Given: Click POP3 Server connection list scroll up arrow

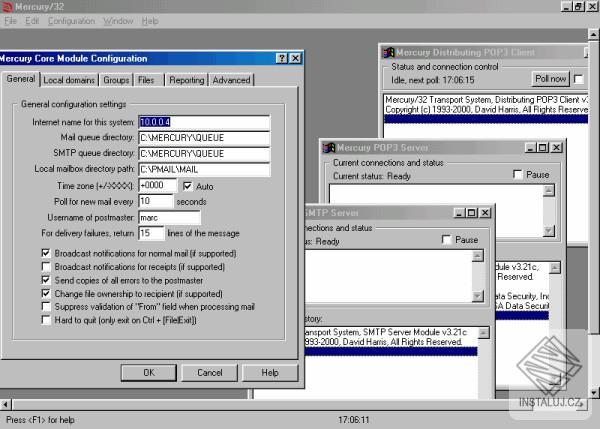Looking at the screenshot, I should click(x=549, y=191).
